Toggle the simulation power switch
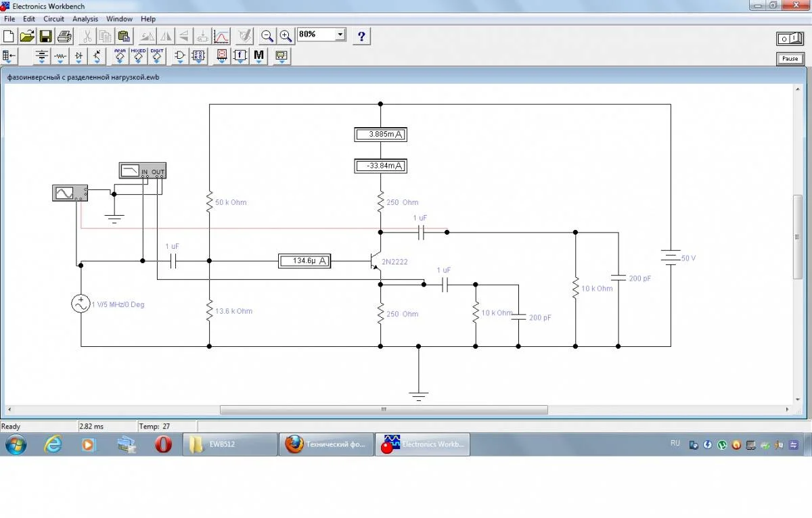The height and width of the screenshot is (518, 812). tap(790, 39)
